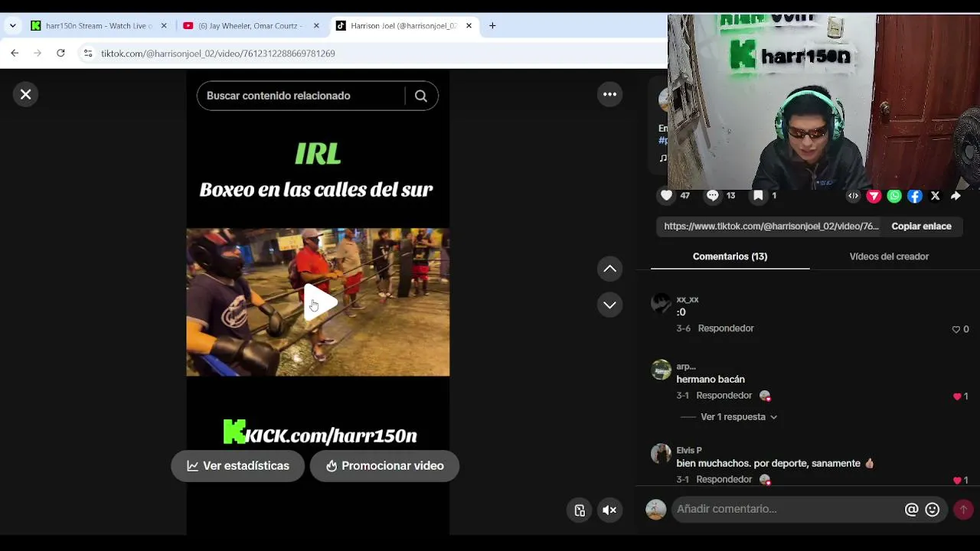Click the magnifier search icon in the video search box

(x=421, y=96)
